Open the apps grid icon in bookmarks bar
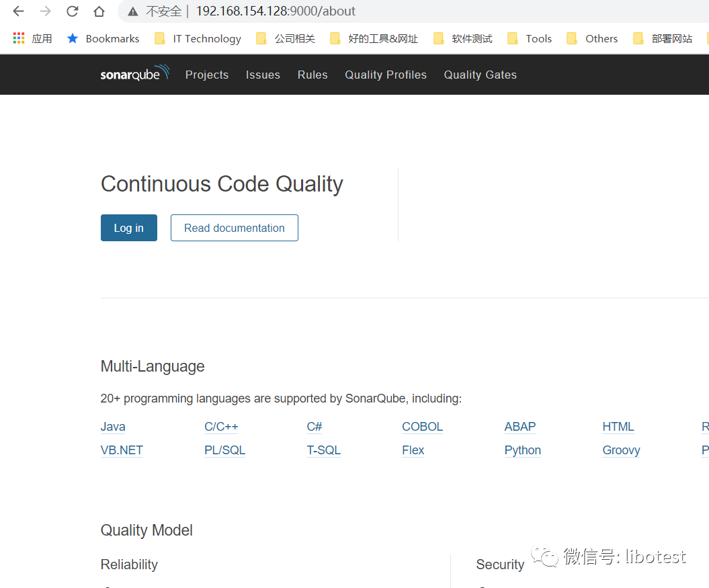The width and height of the screenshot is (709, 588). pyautogui.click(x=19, y=38)
